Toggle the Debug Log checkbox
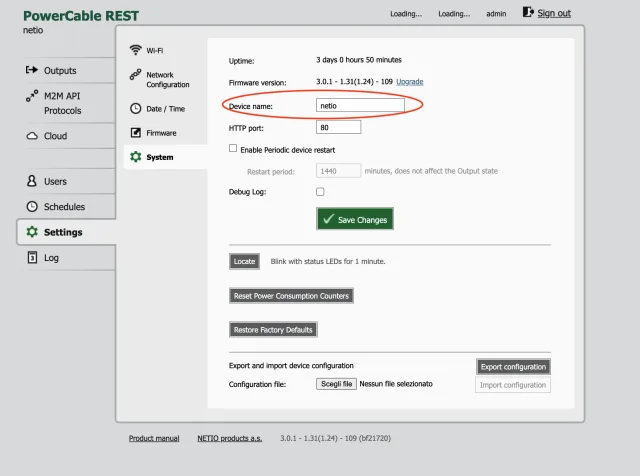Screen dimensions: 640x476 320,191
